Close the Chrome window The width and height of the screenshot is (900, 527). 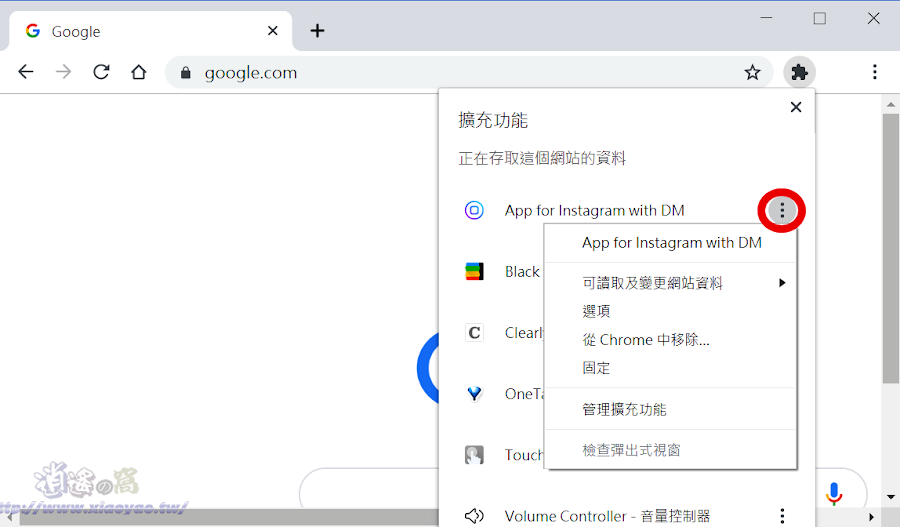pyautogui.click(x=873, y=18)
